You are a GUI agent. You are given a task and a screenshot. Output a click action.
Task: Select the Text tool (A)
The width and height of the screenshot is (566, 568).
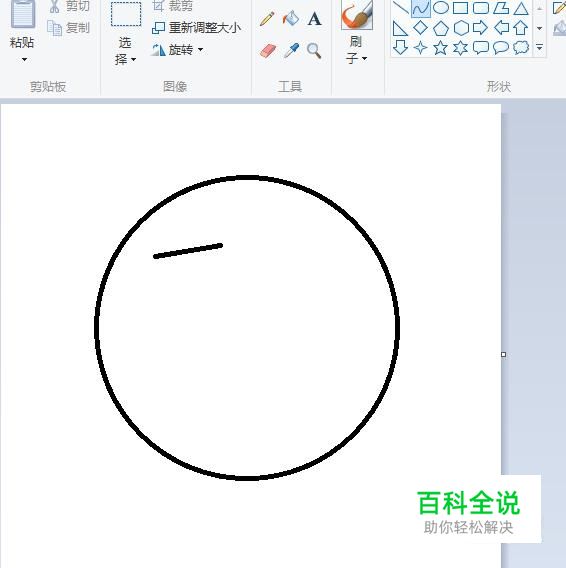tap(314, 19)
